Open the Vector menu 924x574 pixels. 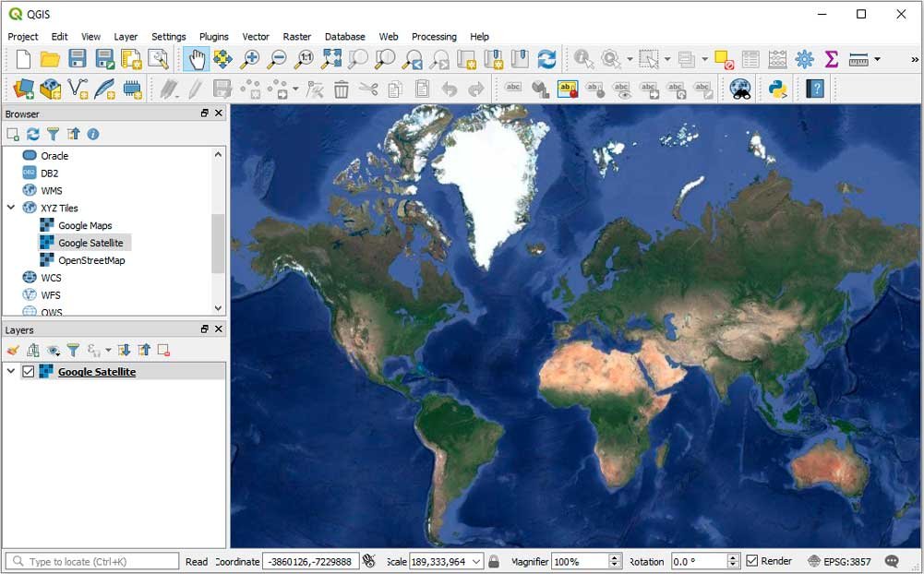[x=256, y=36]
